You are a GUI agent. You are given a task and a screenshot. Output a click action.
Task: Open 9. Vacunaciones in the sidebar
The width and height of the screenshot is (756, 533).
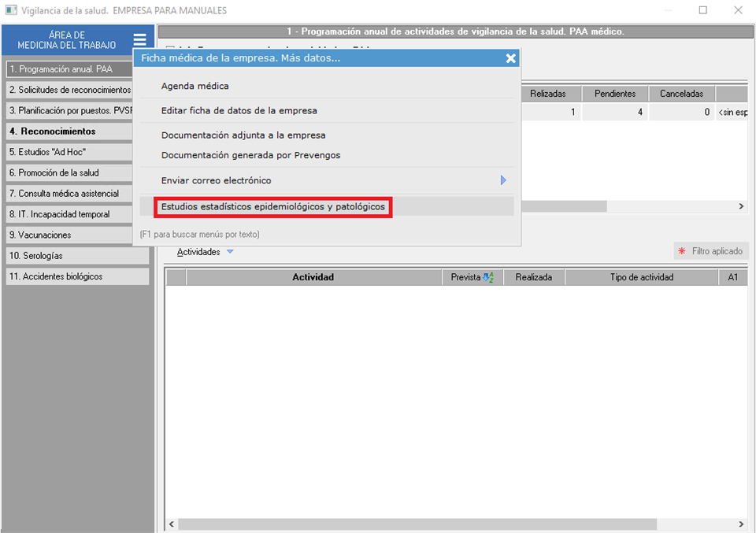[x=40, y=235]
